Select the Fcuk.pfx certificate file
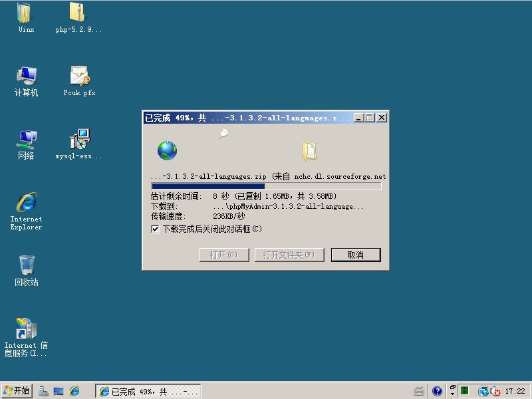 [79, 81]
